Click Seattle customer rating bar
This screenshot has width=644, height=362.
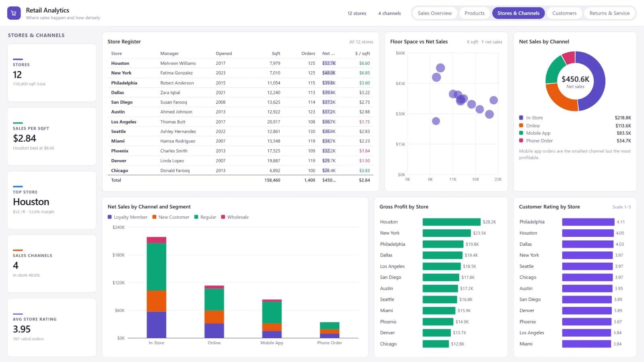tap(588, 266)
